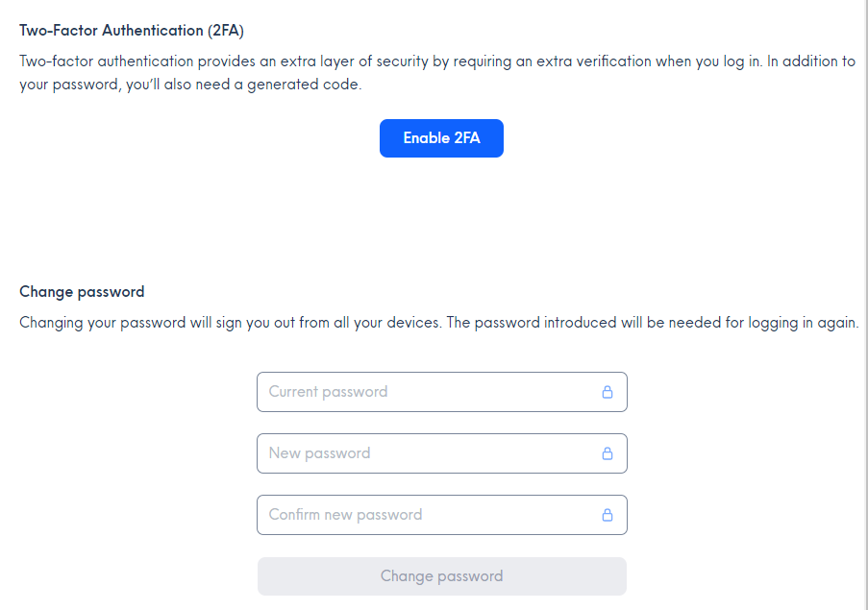Click the vertical scrollbar at the right edge

click(x=865, y=305)
